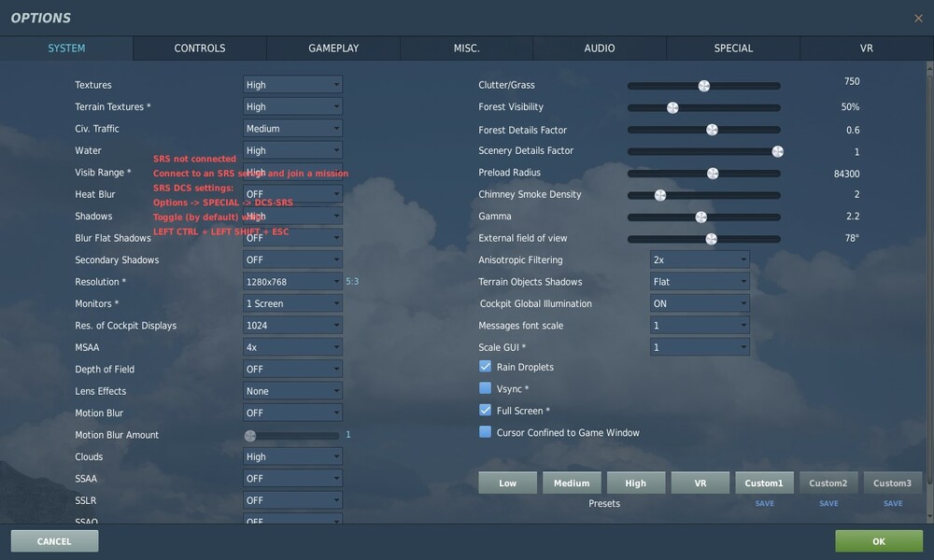This screenshot has width=934, height=560.
Task: Apply the High preset
Action: pos(635,483)
